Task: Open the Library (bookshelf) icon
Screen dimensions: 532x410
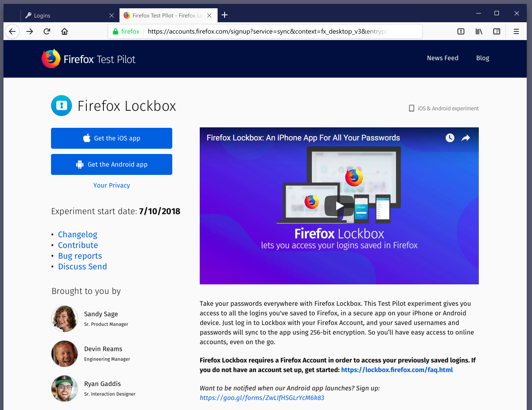Action: (478, 31)
